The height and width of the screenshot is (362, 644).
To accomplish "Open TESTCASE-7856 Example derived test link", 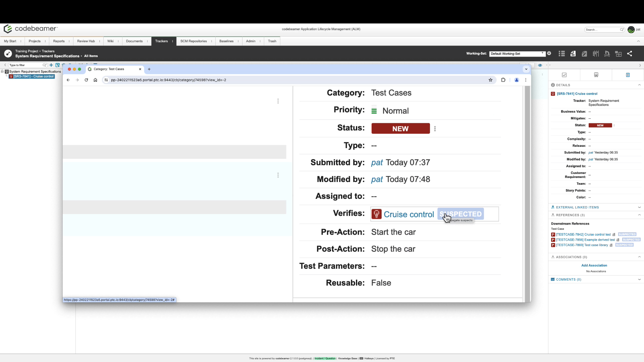I will [x=585, y=240].
